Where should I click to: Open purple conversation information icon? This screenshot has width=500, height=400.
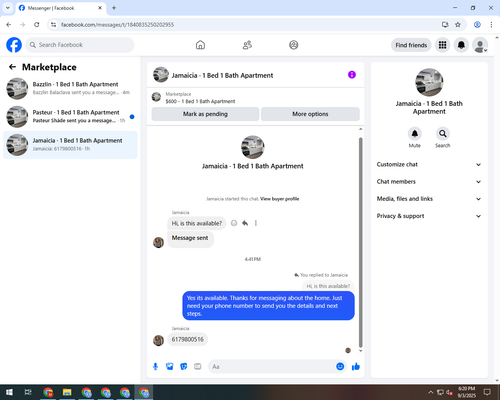[x=352, y=75]
